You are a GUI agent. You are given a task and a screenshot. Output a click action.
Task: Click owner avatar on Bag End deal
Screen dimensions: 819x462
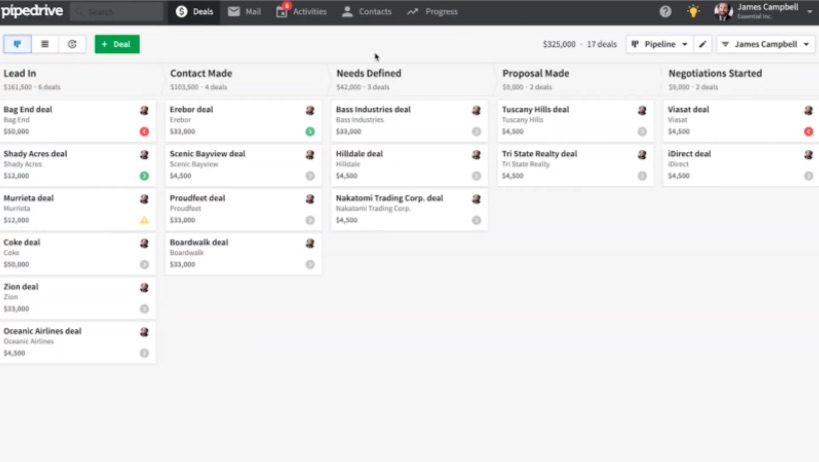(x=144, y=110)
